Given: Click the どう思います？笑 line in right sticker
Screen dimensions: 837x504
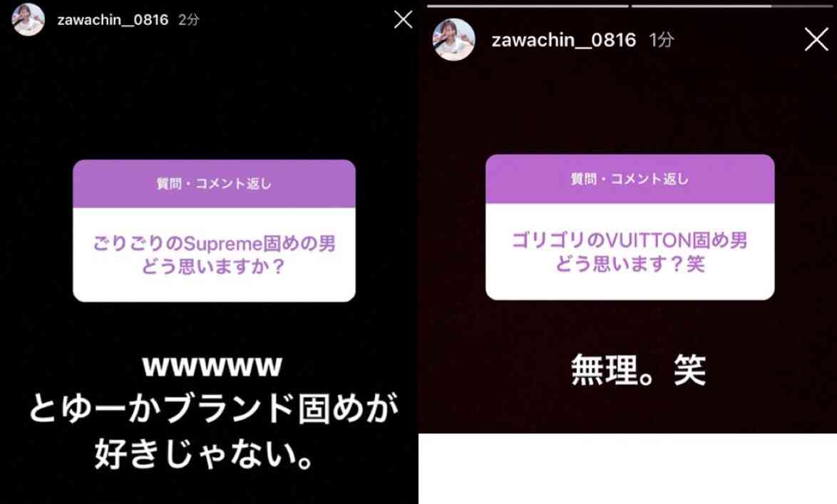Looking at the screenshot, I should 630,263.
